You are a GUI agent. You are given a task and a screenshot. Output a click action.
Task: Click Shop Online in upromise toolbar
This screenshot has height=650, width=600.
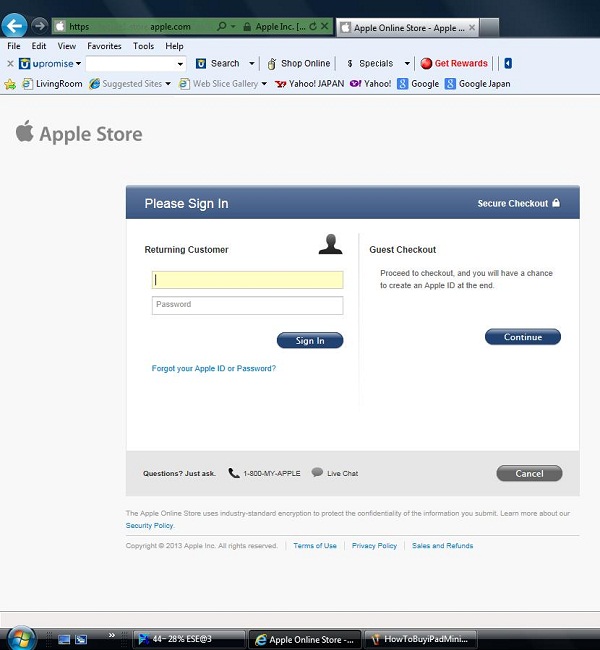[x=299, y=63]
